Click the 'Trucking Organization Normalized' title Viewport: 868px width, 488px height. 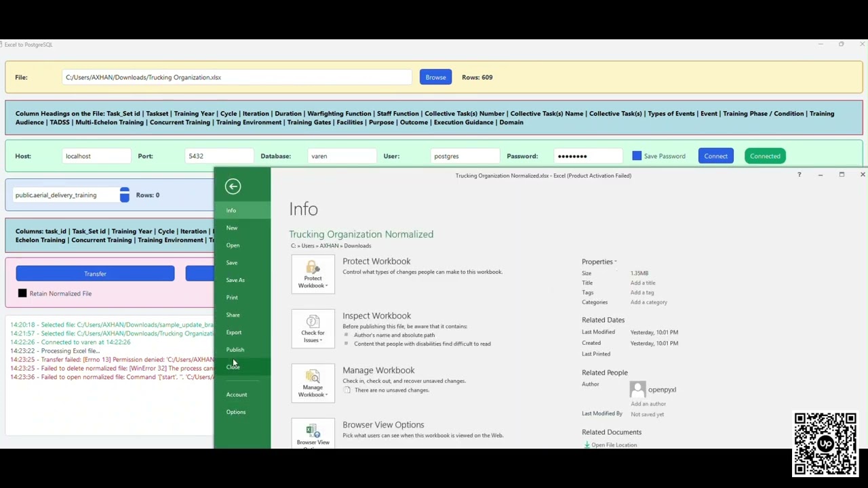[361, 235]
